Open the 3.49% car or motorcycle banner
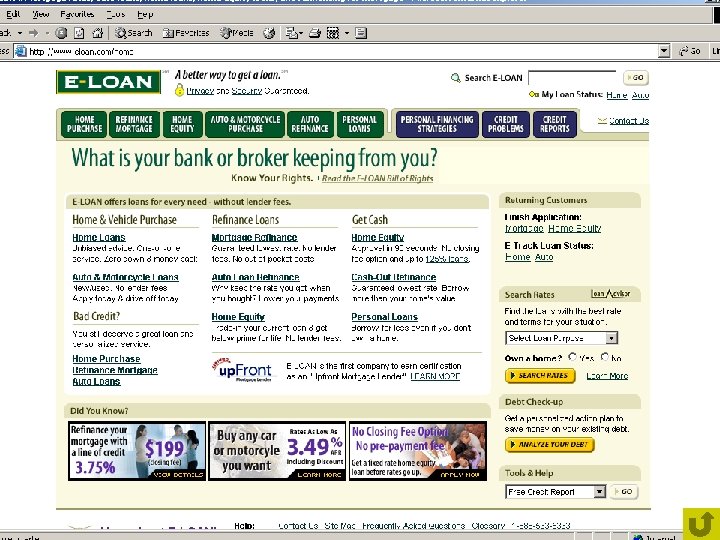The width and height of the screenshot is (720, 540). click(x=277, y=451)
